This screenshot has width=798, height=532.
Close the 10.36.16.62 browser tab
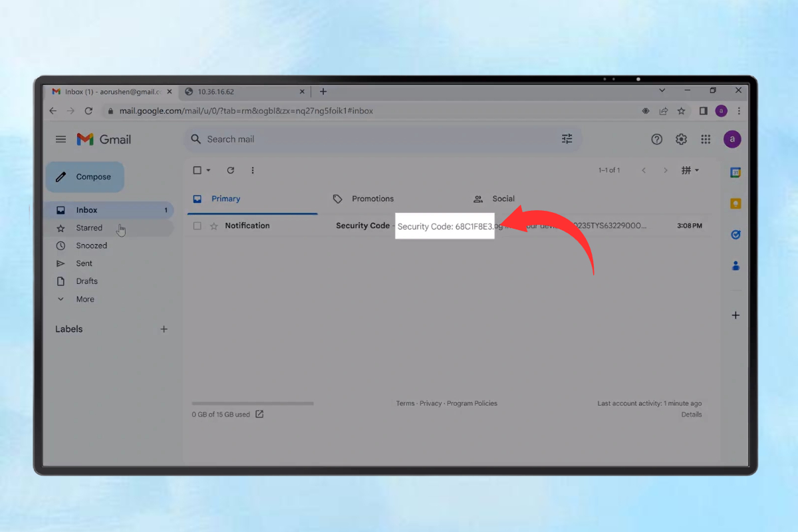[303, 92]
